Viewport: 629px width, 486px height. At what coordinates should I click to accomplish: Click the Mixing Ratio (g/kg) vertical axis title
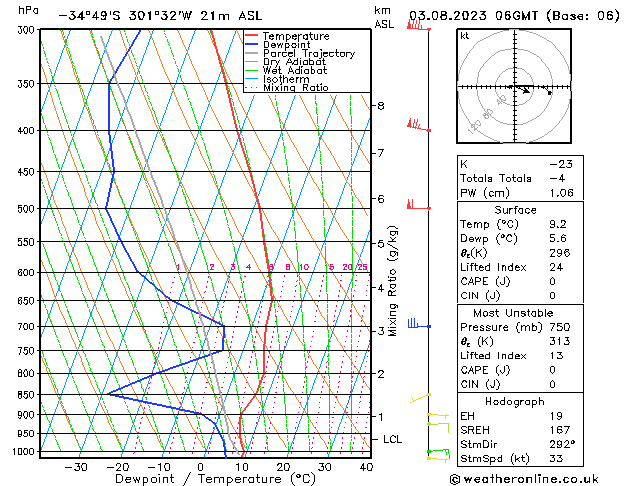tap(393, 281)
